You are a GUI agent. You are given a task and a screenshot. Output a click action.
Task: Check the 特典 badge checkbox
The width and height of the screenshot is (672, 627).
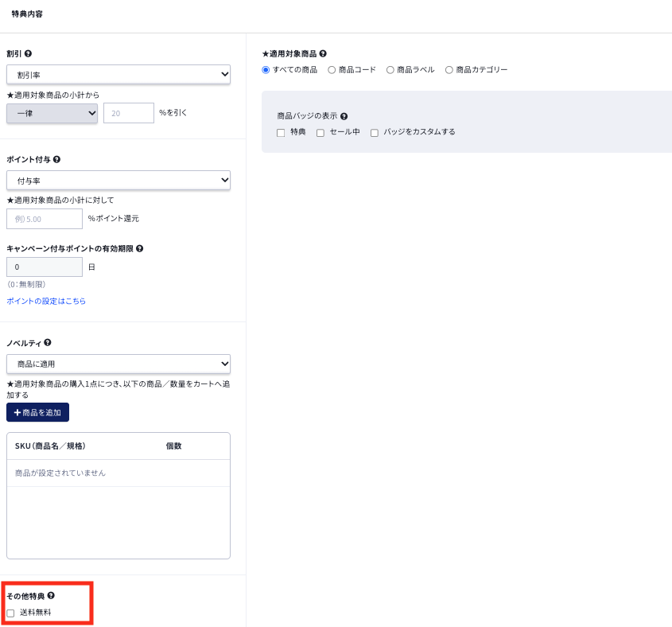[281, 133]
